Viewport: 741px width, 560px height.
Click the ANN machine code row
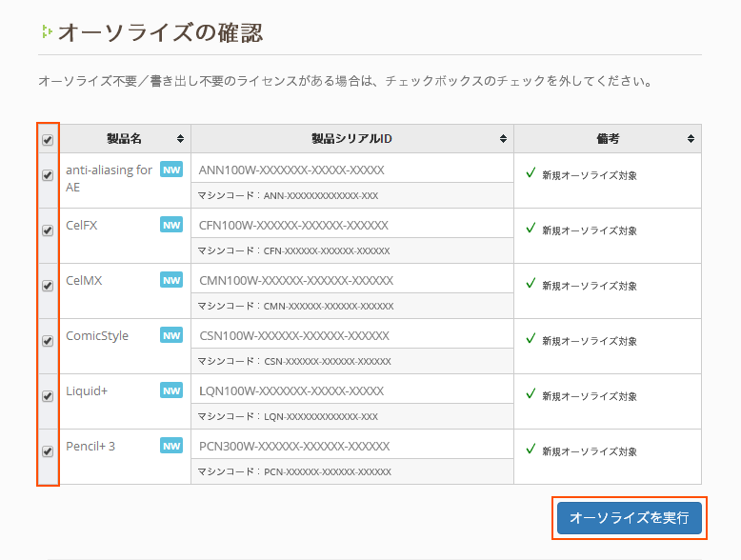click(352, 195)
